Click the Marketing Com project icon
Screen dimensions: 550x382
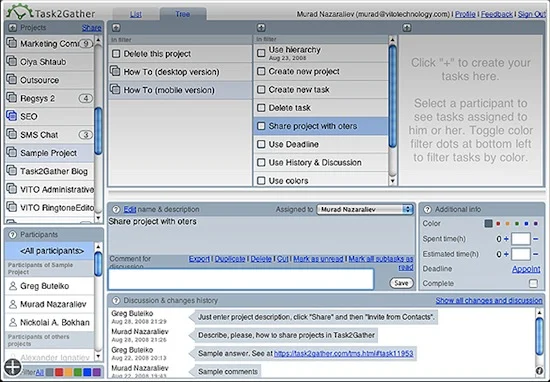point(12,43)
